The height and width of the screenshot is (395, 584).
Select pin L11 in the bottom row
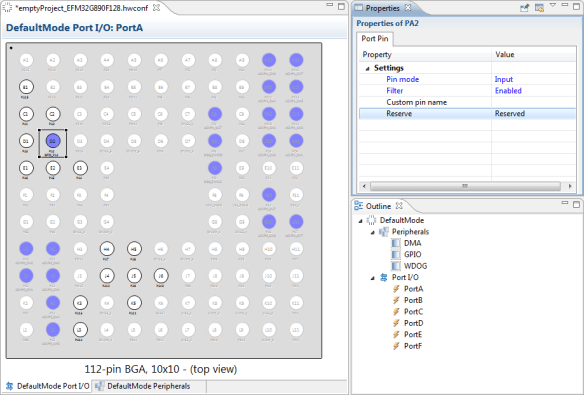(296, 330)
